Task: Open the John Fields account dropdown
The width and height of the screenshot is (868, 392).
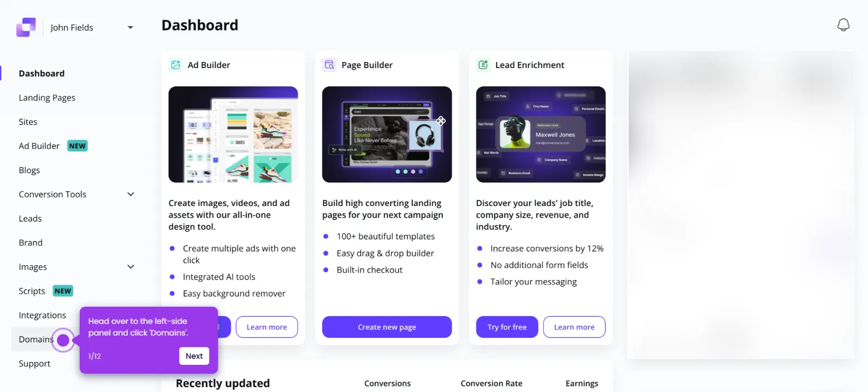Action: coord(131,28)
